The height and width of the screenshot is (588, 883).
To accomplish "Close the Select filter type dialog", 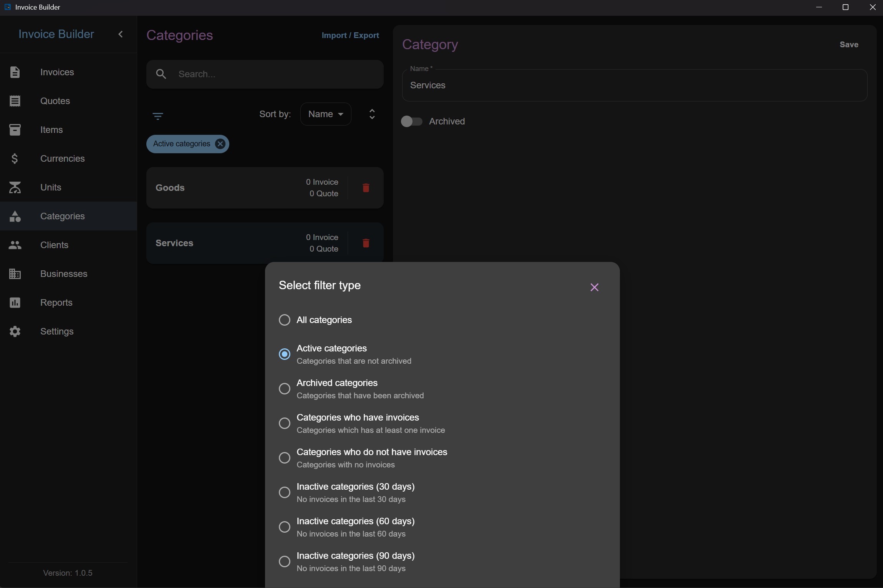I will 594,287.
